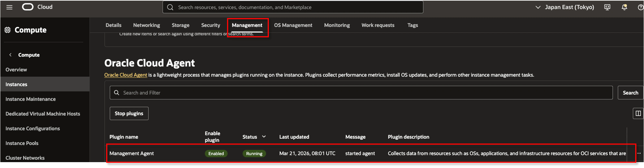Click the Stop plugins button
Image resolution: width=644 pixels, height=168 pixels.
tap(129, 113)
